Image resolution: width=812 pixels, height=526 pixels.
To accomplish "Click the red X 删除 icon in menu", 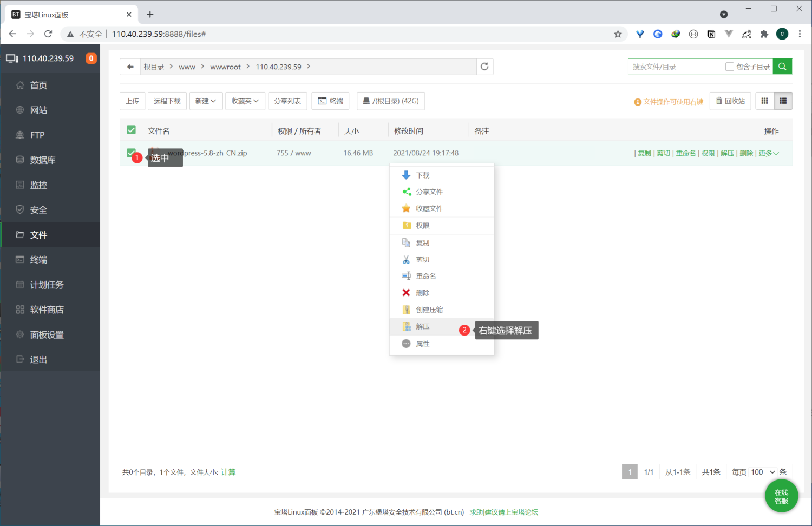I will pyautogui.click(x=406, y=293).
